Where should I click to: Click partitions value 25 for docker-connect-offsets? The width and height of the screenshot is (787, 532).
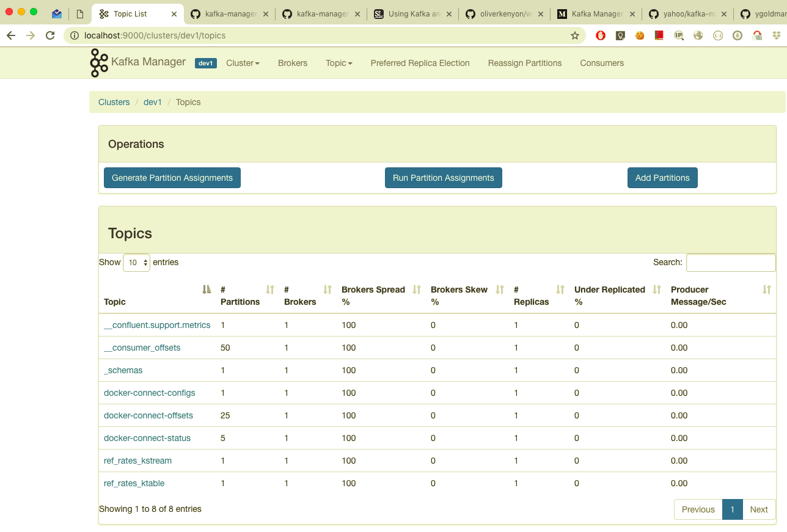225,415
